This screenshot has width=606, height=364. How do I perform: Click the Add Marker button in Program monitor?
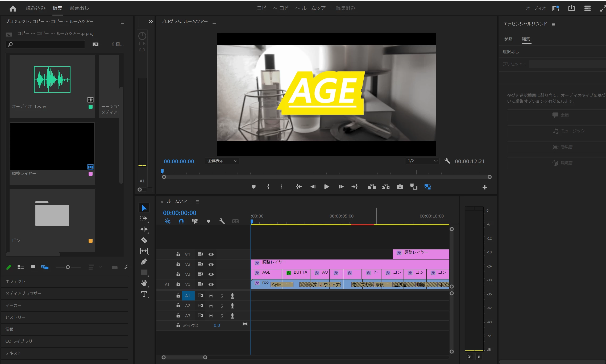pyautogui.click(x=254, y=187)
